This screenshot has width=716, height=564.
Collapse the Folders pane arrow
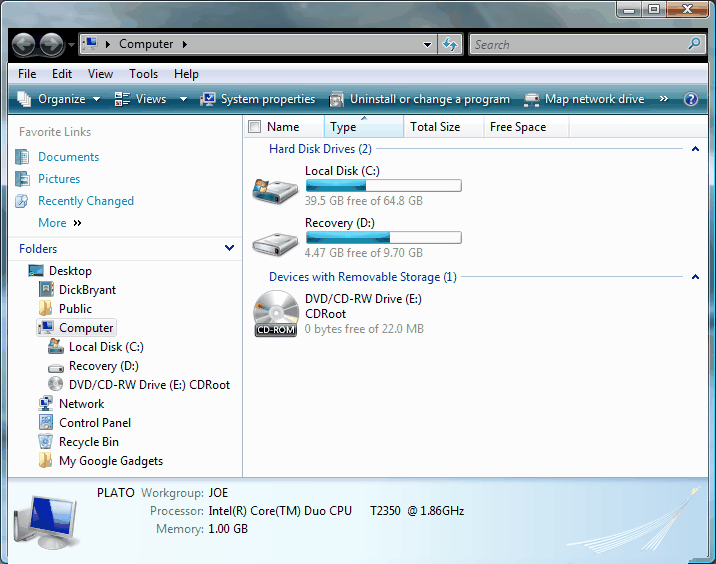pos(229,248)
